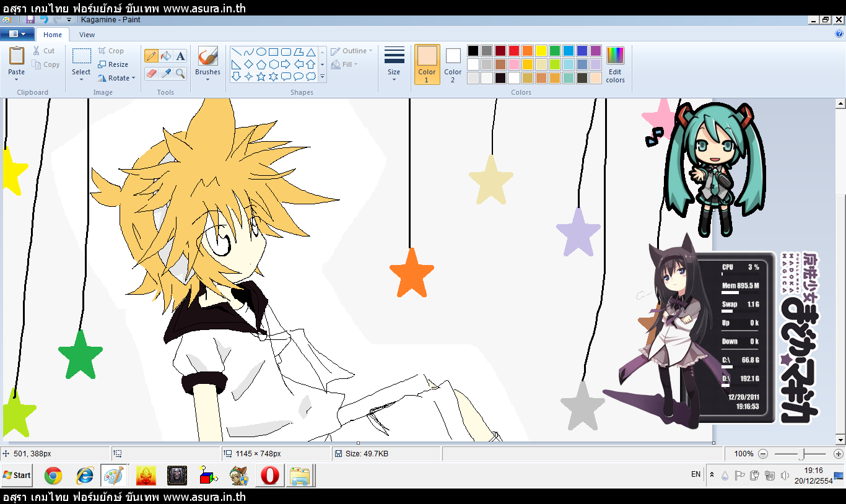Click the Resize button

click(113, 64)
